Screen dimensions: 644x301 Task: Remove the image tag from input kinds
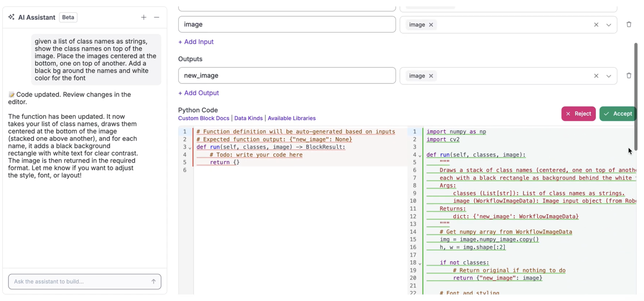click(x=431, y=25)
